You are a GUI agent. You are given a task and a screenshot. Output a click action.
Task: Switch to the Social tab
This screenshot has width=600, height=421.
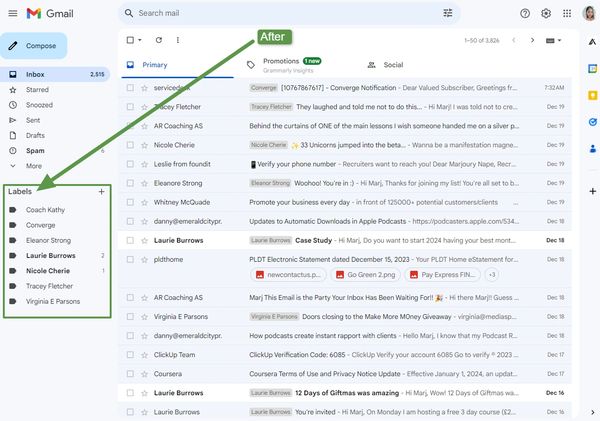(393, 65)
